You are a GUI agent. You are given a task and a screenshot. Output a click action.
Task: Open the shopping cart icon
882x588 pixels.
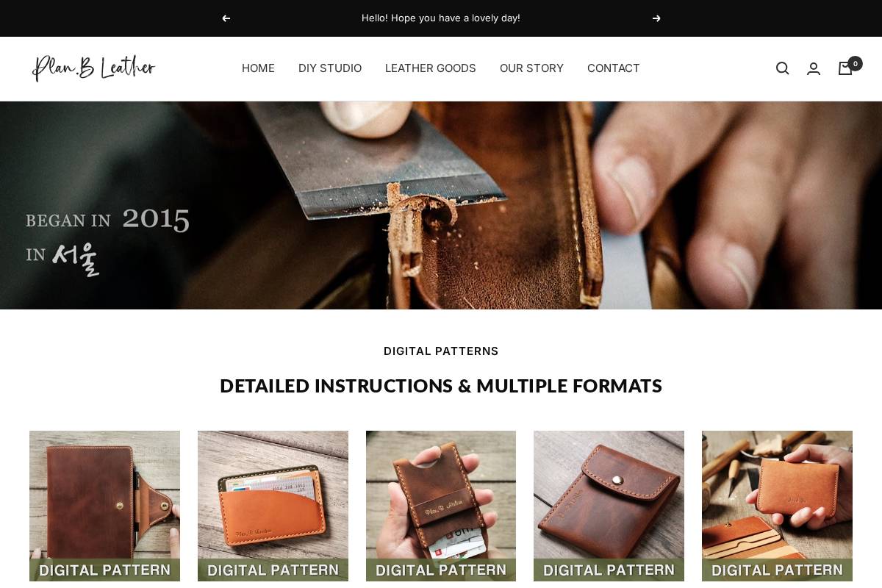coord(845,68)
